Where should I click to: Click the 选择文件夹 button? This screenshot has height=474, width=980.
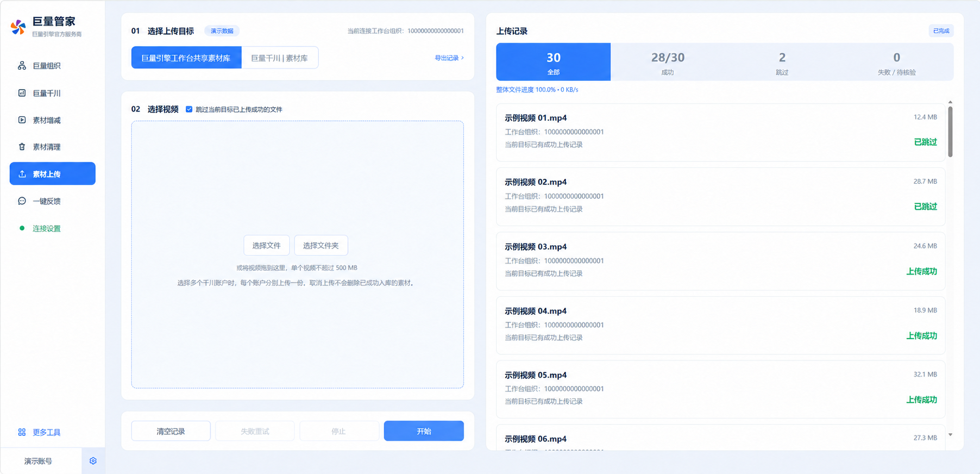click(321, 245)
